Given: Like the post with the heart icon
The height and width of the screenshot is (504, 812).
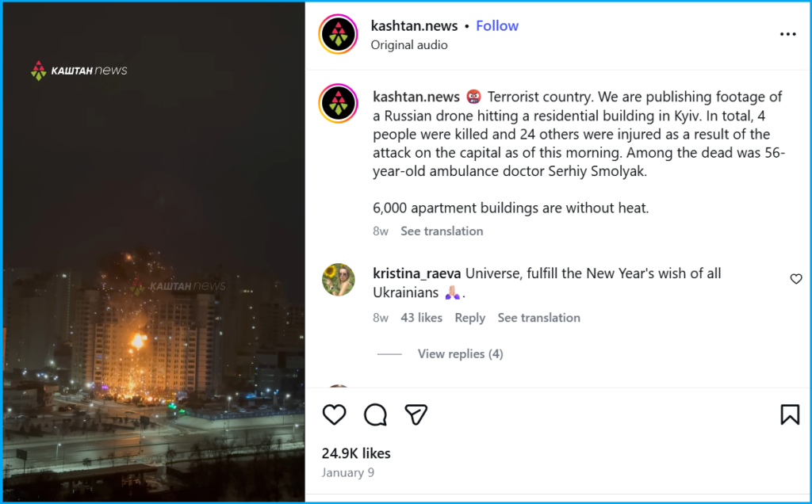Looking at the screenshot, I should tap(334, 414).
